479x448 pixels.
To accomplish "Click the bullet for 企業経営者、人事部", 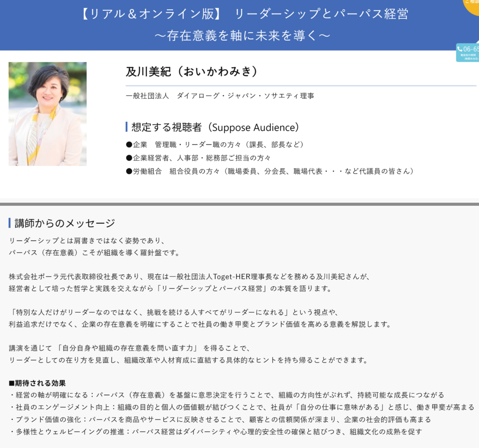I will click(129, 158).
